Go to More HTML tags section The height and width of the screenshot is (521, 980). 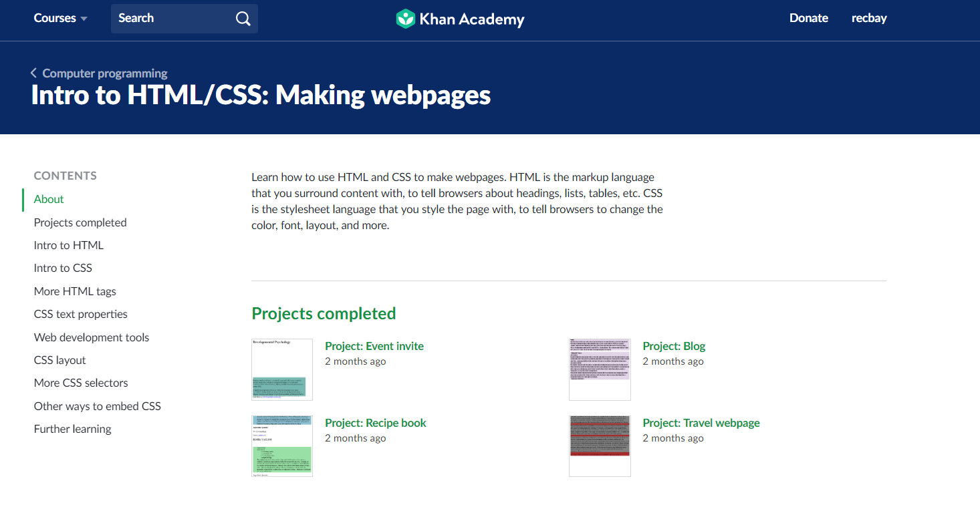click(75, 291)
